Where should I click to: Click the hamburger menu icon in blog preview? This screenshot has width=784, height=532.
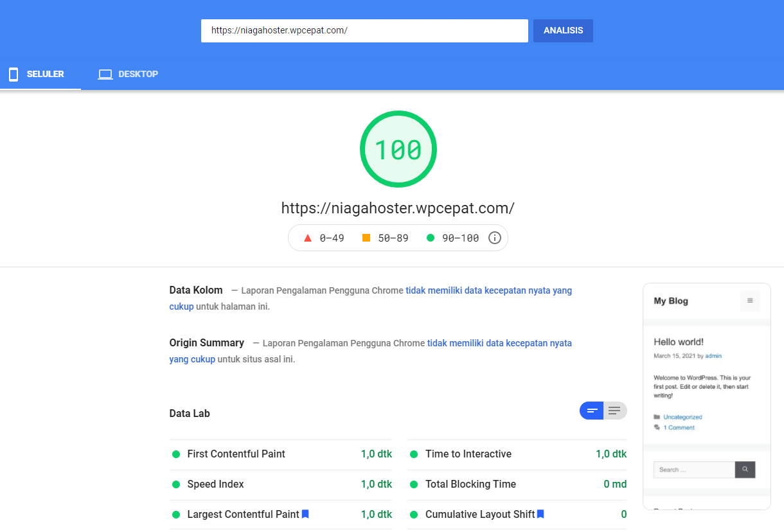click(749, 301)
